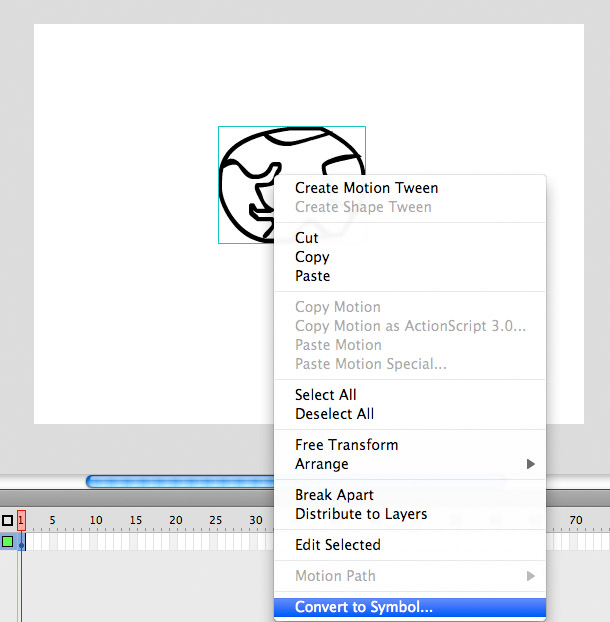Click frame 10 on the timeline ruler

[x=96, y=520]
